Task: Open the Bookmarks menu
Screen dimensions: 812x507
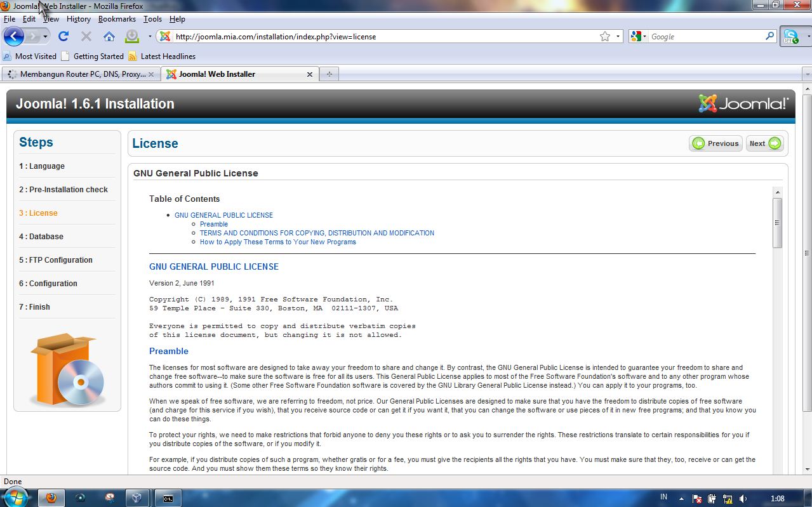Action: [117, 19]
